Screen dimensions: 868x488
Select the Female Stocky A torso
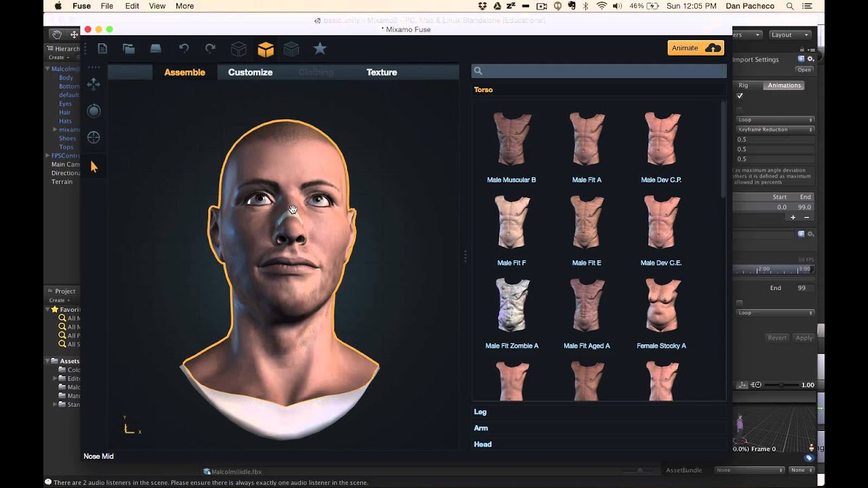(661, 313)
